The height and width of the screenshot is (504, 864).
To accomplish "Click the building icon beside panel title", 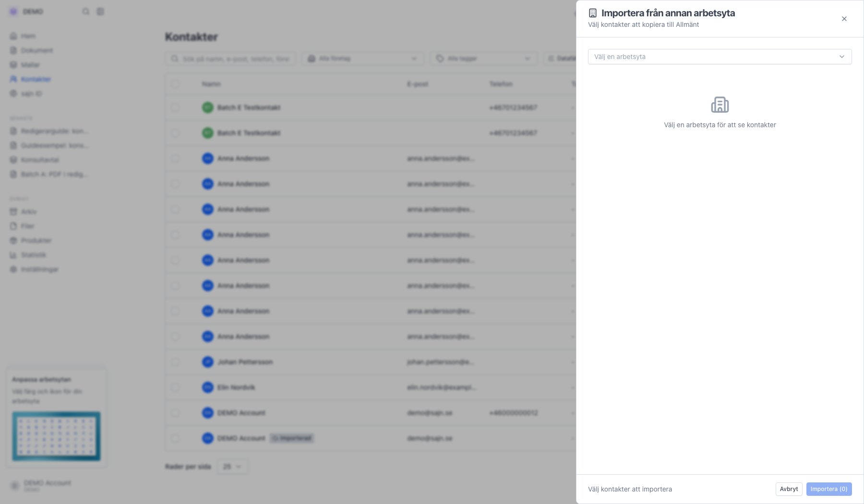I will pyautogui.click(x=593, y=13).
